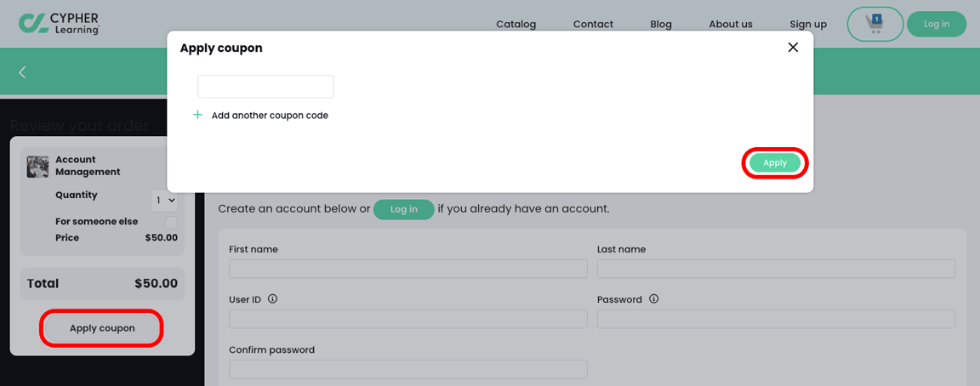Go to the Blog page

pyautogui.click(x=661, y=25)
